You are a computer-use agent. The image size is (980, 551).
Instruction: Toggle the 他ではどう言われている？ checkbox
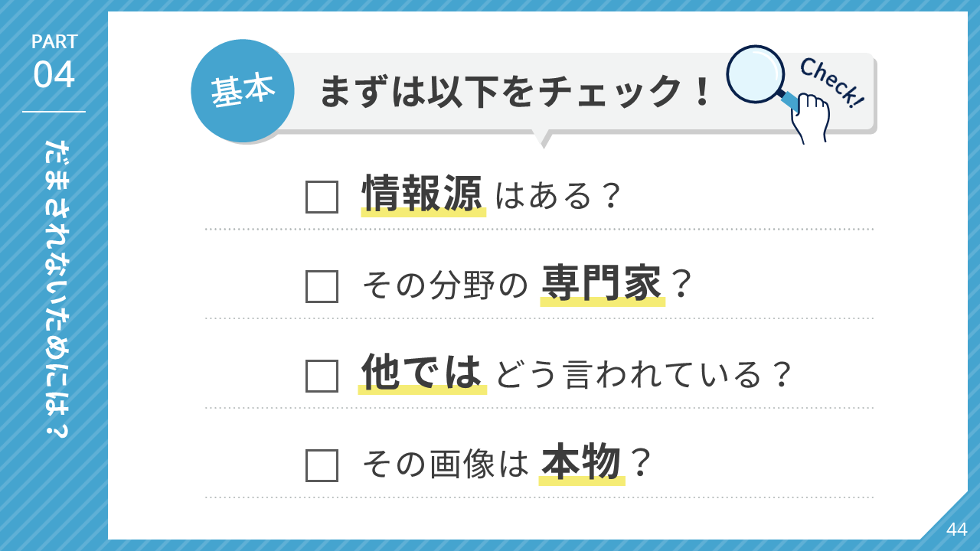(322, 376)
